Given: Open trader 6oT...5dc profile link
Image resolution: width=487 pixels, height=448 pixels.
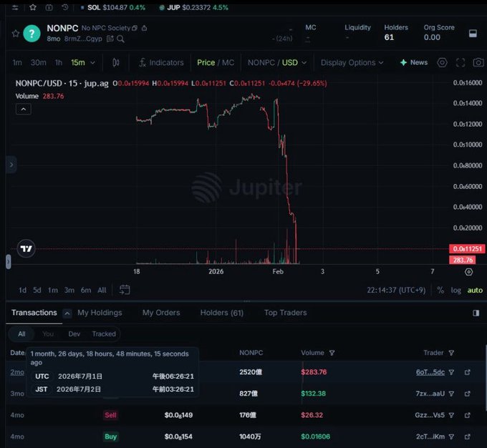Looking at the screenshot, I should (430, 372).
